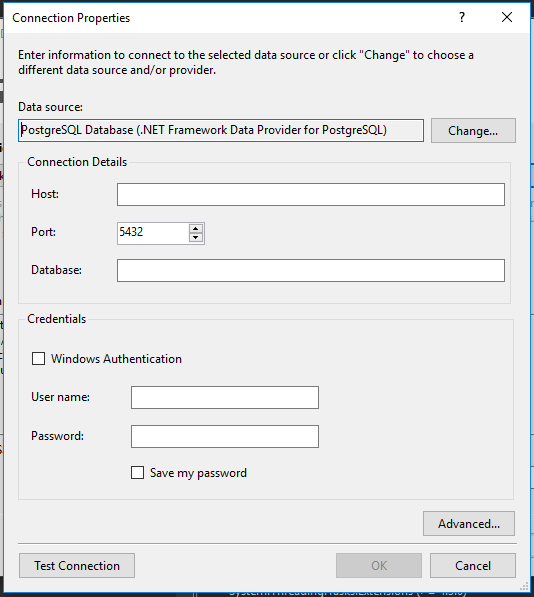Click the User name text box
534x597 pixels.
click(x=225, y=397)
